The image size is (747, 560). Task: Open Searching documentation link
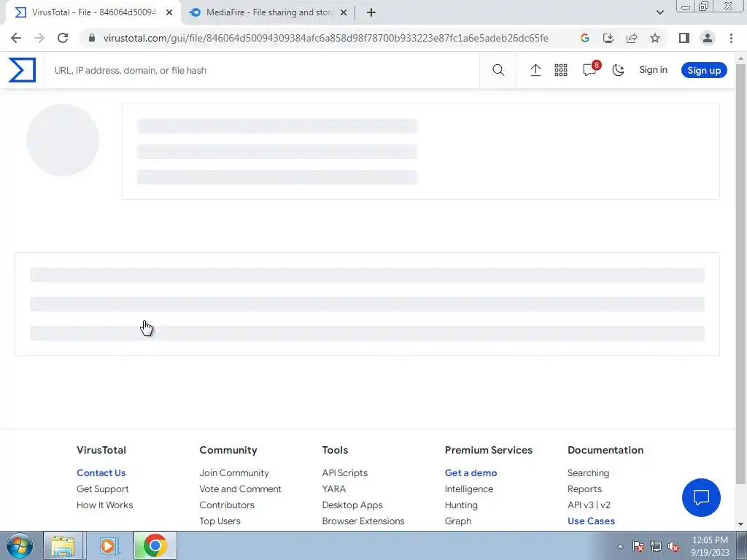pyautogui.click(x=589, y=472)
